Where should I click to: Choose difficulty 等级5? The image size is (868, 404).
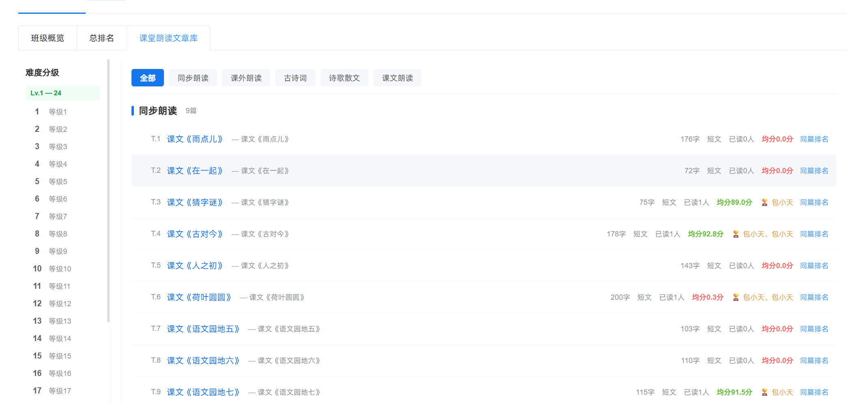coord(58,181)
